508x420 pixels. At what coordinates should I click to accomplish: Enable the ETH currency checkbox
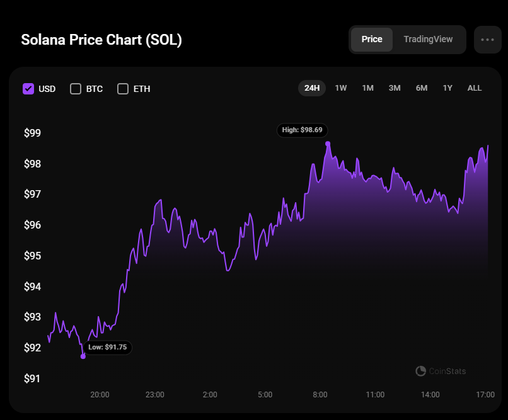(x=123, y=89)
